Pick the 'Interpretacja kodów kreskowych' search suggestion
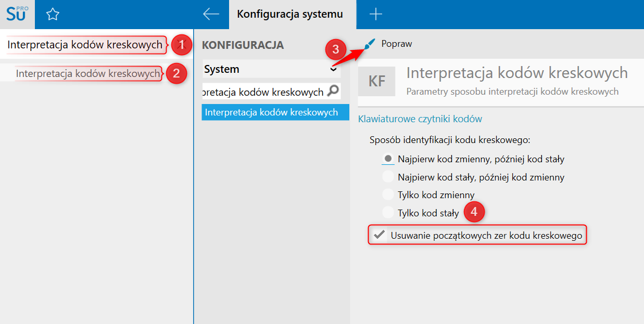 coord(87,74)
